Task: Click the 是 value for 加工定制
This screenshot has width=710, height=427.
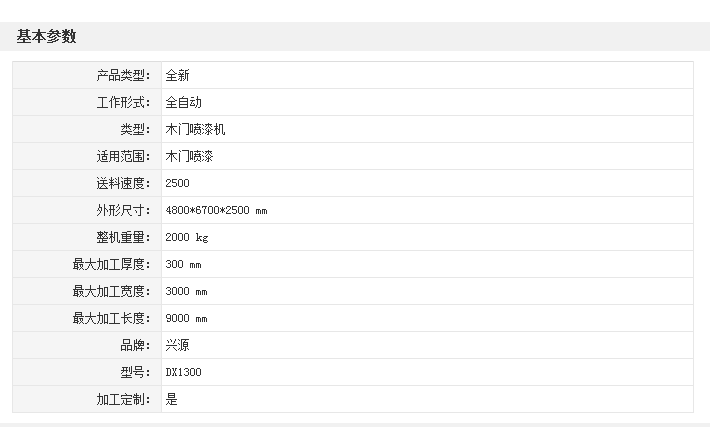Action: point(172,400)
